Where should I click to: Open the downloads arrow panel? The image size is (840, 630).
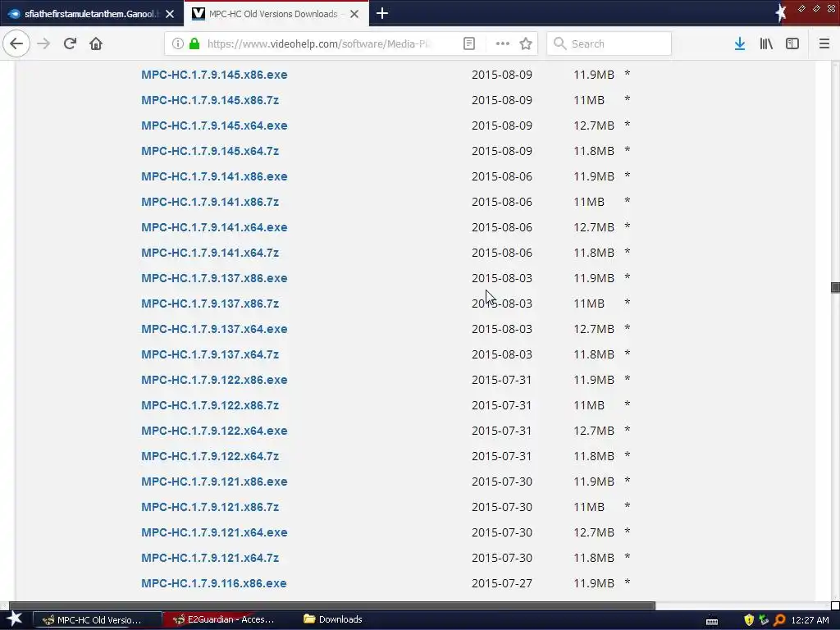740,43
